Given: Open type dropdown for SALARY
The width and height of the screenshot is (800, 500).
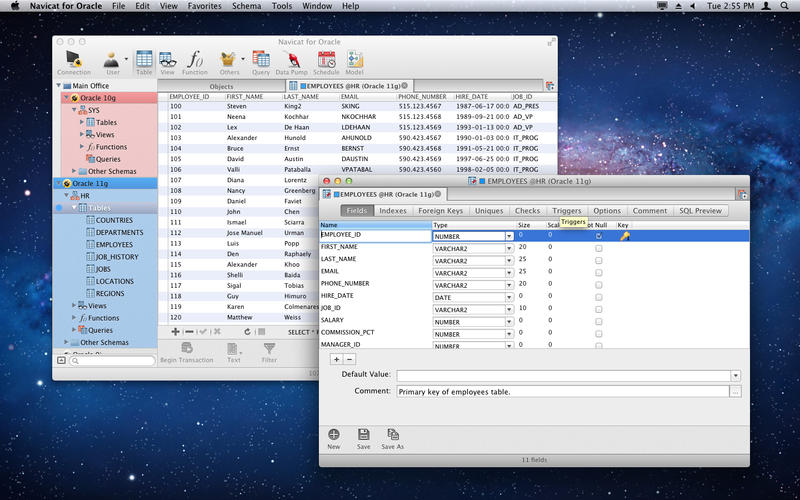Looking at the screenshot, I should pyautogui.click(x=509, y=322).
